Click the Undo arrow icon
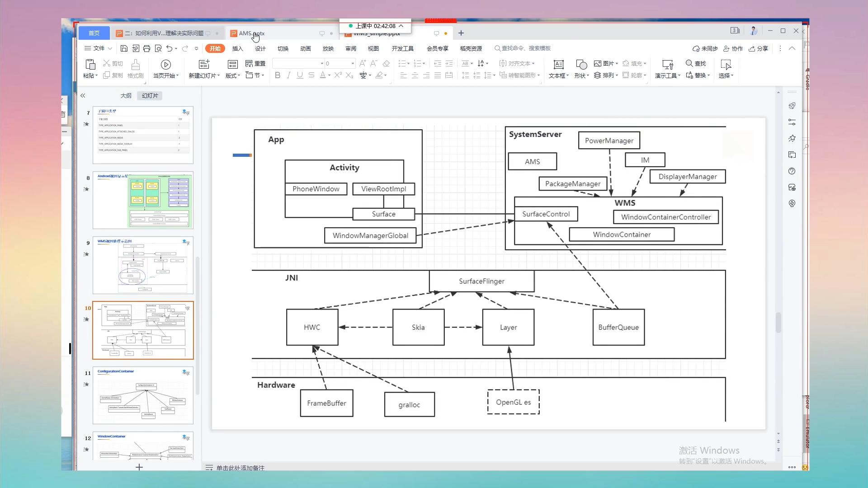Image resolution: width=868 pixels, height=488 pixels. pos(169,48)
